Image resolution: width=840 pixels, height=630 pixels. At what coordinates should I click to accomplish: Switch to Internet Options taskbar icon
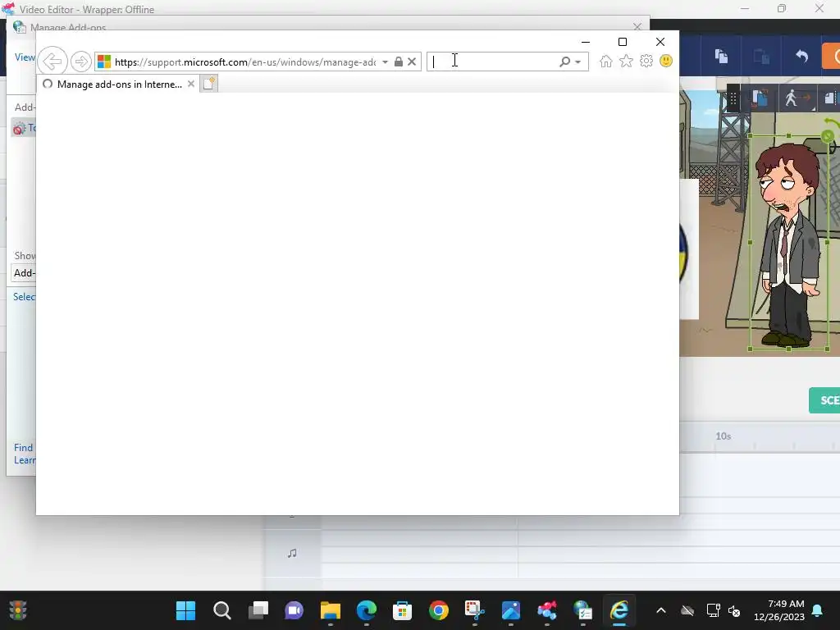point(583,610)
